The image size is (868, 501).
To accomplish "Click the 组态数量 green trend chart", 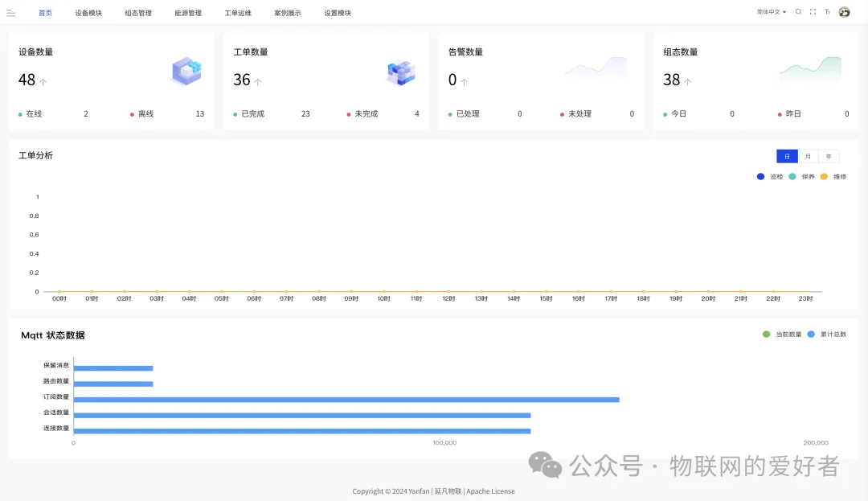I will point(810,69).
